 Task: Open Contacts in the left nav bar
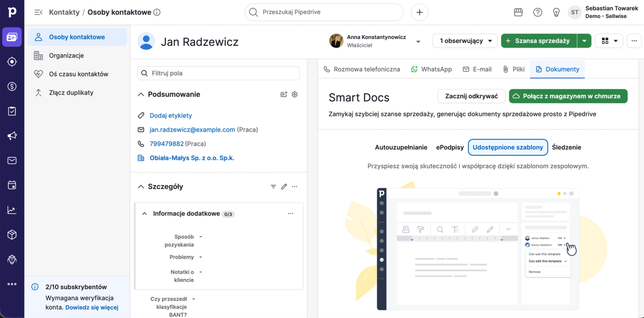[x=12, y=37]
